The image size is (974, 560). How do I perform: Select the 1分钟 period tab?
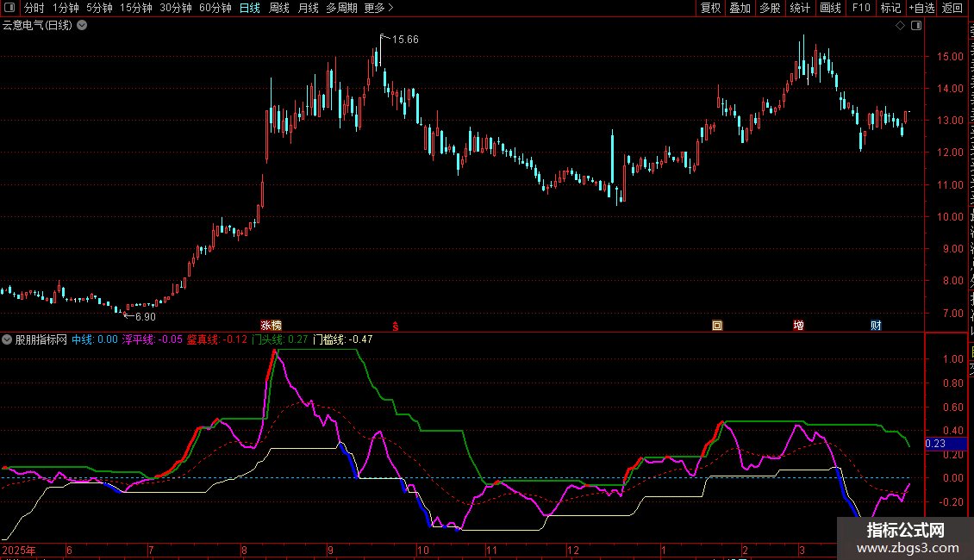tap(66, 8)
